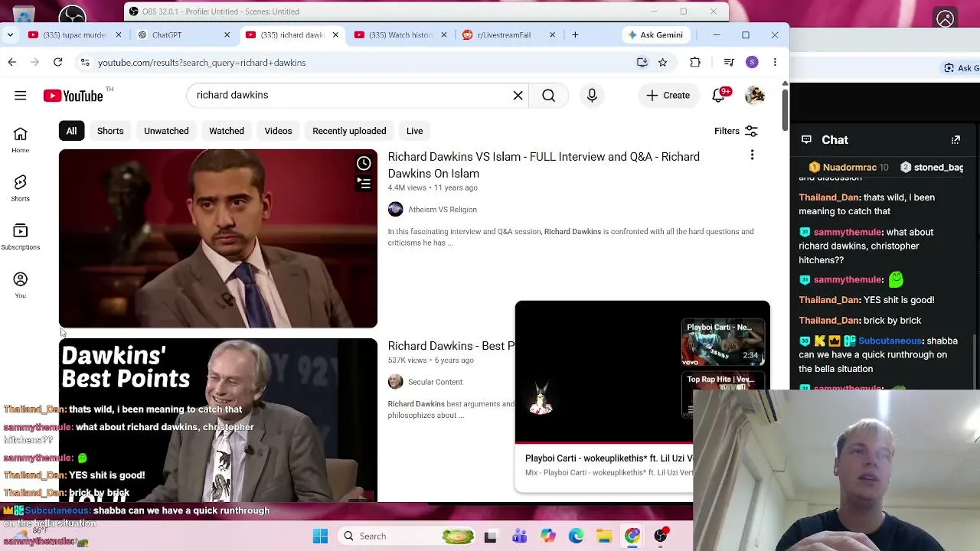Submit search with the magnifier button
This screenshot has width=980, height=551.
[x=549, y=95]
